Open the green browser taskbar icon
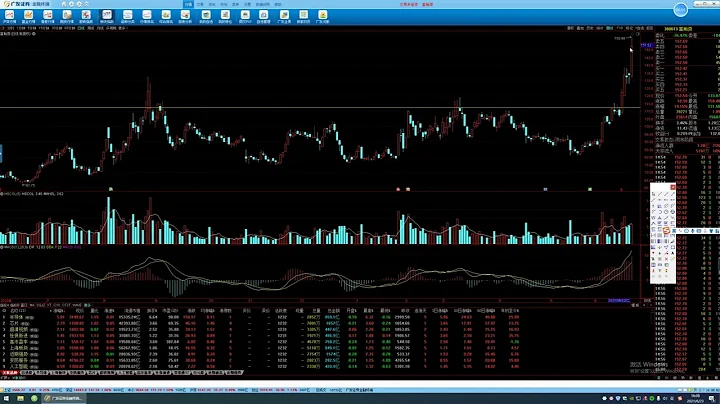This screenshot has height=404, width=720. [34, 398]
